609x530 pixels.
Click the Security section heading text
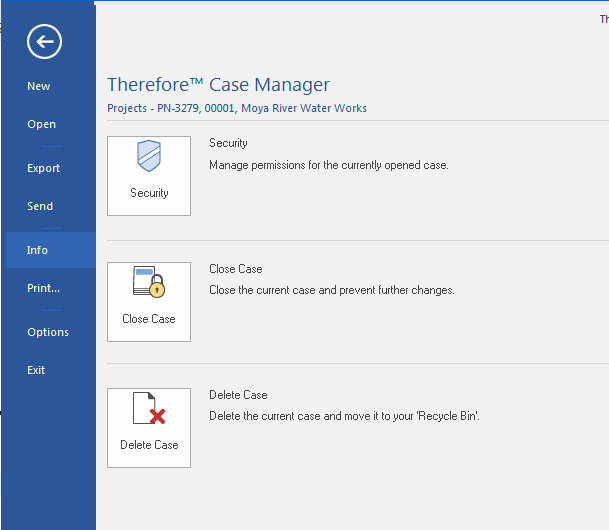[228, 143]
